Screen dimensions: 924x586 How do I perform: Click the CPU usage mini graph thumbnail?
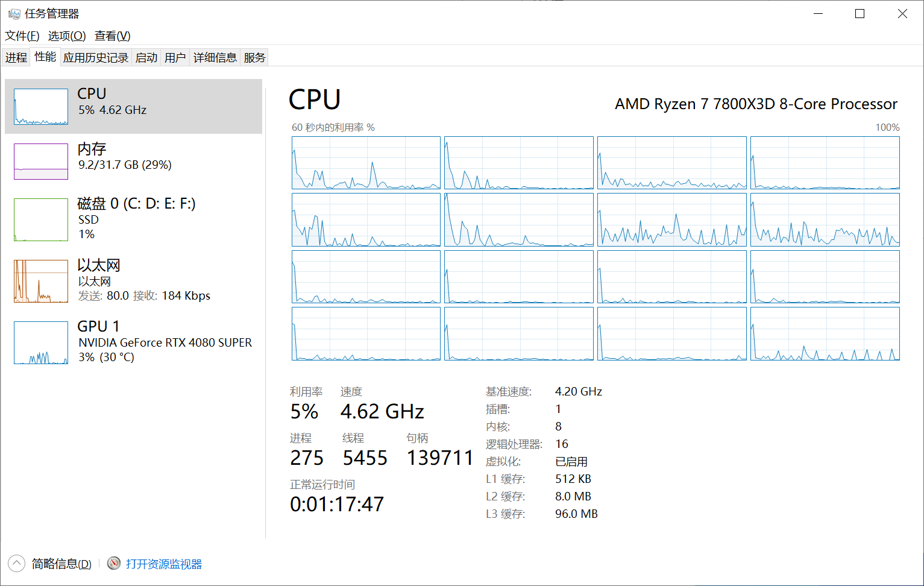tap(41, 107)
